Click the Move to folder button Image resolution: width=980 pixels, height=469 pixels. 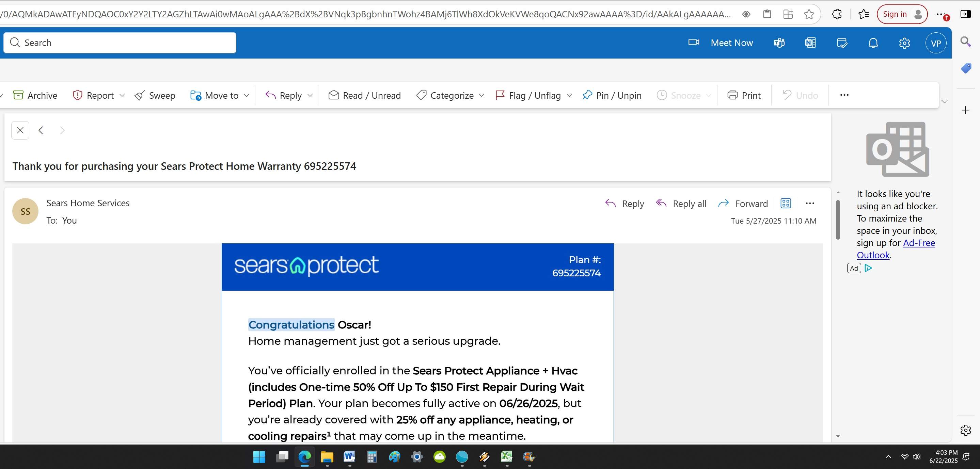[215, 95]
